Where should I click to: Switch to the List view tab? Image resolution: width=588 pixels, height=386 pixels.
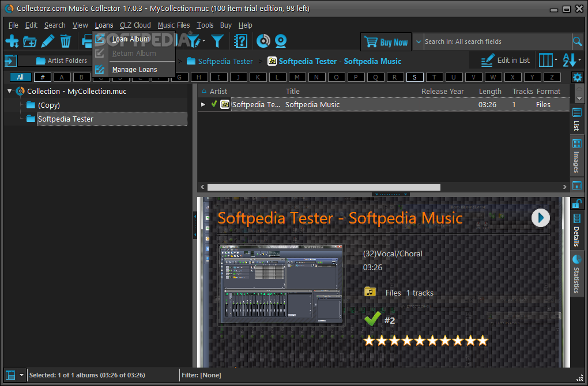tap(576, 120)
